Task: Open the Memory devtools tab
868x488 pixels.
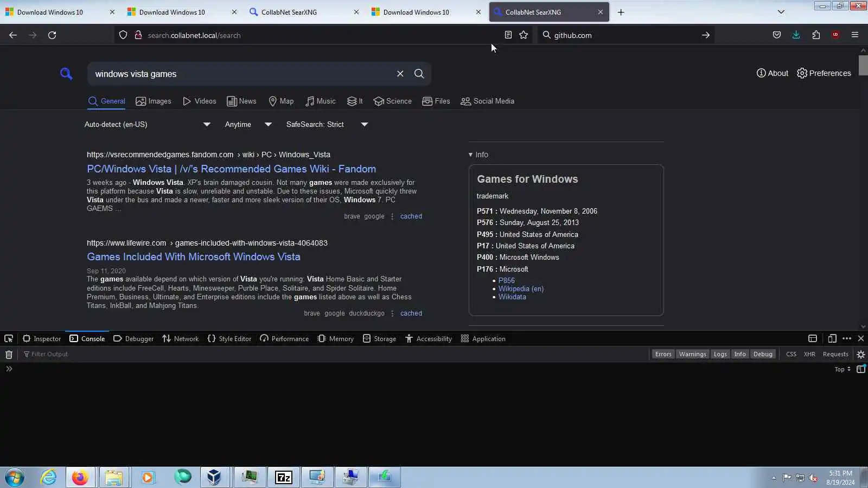Action: click(336, 339)
